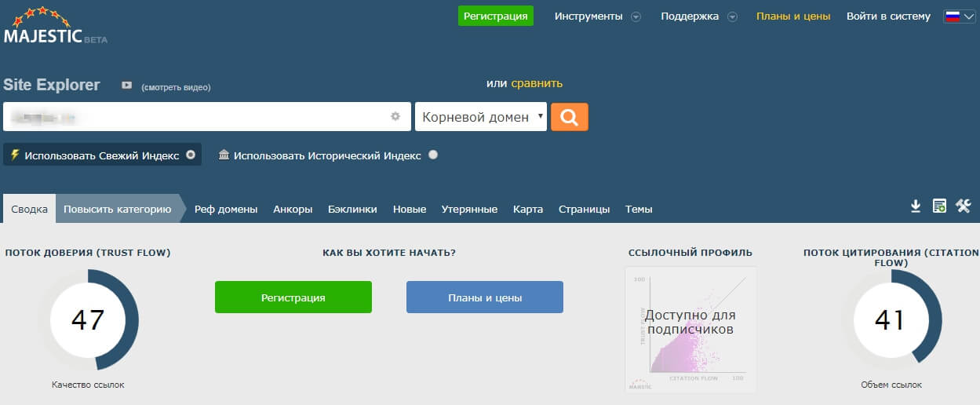Click the Citation Flow gauge showing 41
This screenshot has height=405, width=980.
pos(891,319)
